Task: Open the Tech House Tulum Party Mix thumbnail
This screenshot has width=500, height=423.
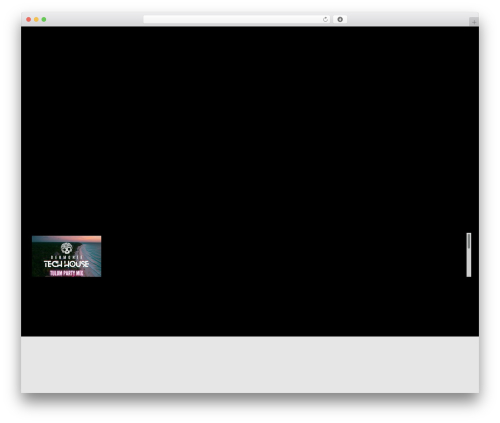Action: point(67,256)
